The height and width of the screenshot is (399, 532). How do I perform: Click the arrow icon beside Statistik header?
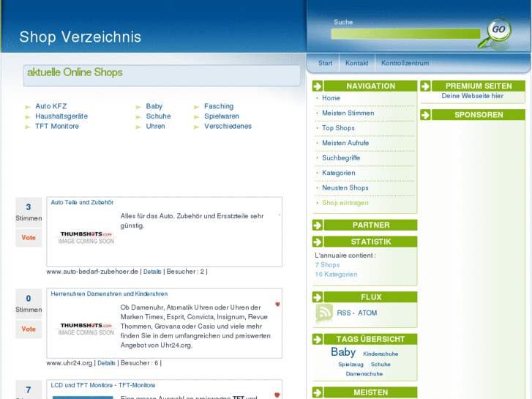pyautogui.click(x=318, y=242)
